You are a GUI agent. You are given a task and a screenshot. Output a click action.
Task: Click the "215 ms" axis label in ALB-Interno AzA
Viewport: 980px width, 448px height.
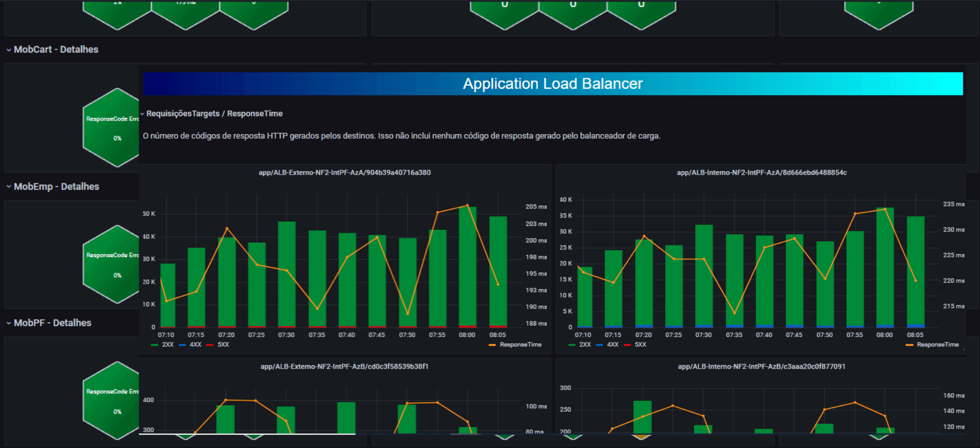(954, 306)
